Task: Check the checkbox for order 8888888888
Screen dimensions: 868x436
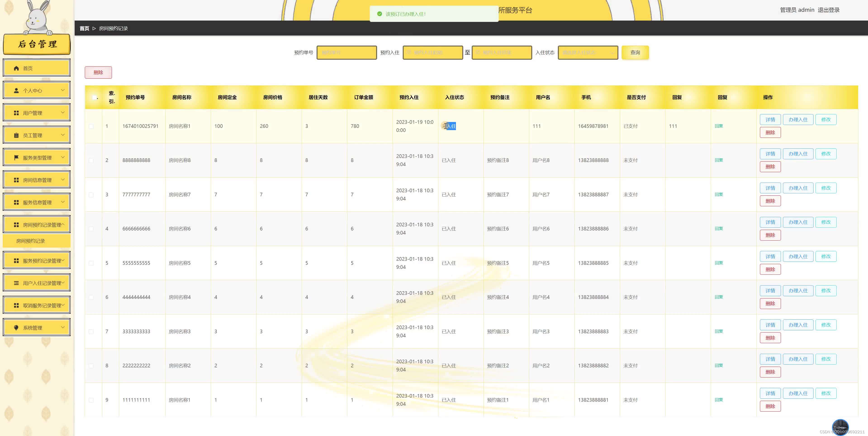Action: point(91,161)
